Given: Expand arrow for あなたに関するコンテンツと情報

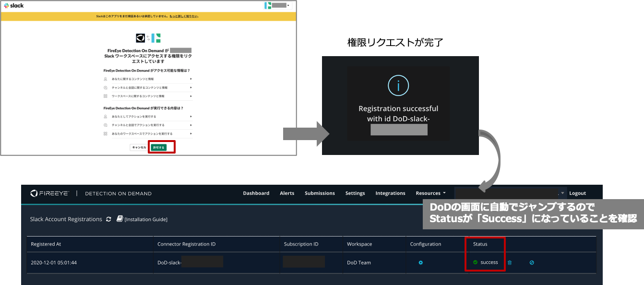Looking at the screenshot, I should tap(191, 79).
